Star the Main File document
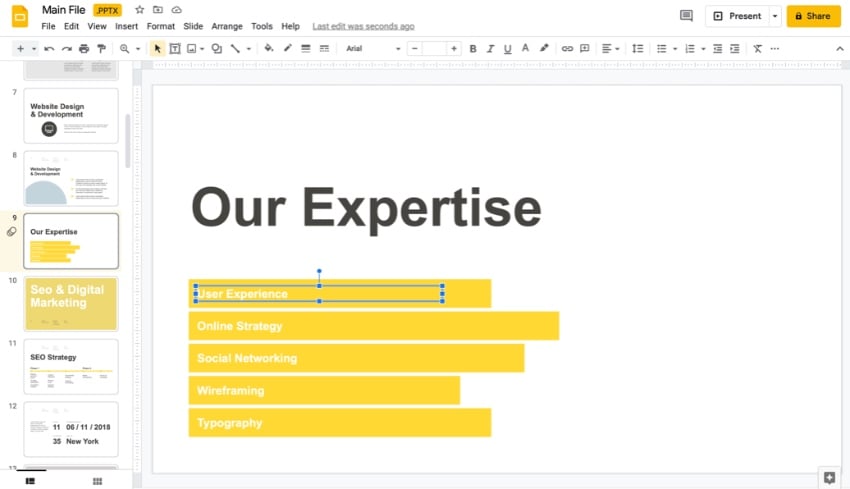The width and height of the screenshot is (850, 489). tap(140, 10)
